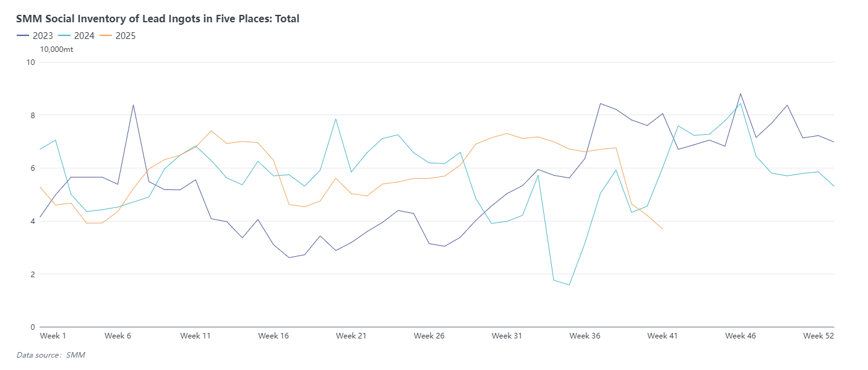The width and height of the screenshot is (868, 370).
Task: Click the Week 11 x-axis label
Action: [196, 336]
